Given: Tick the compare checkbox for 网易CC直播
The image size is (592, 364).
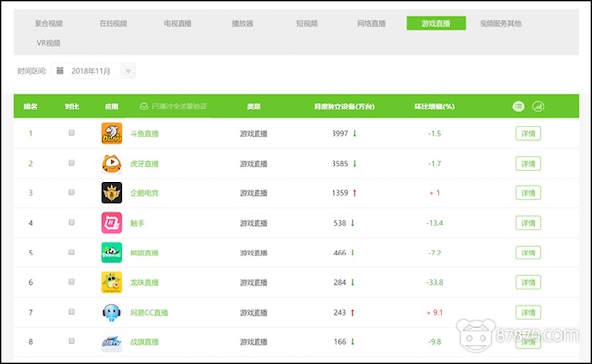Looking at the screenshot, I should point(71,312).
